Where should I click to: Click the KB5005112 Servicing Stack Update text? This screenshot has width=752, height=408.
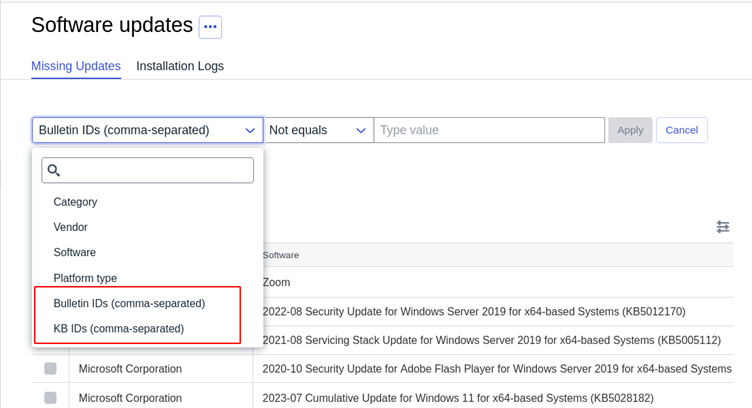492,340
